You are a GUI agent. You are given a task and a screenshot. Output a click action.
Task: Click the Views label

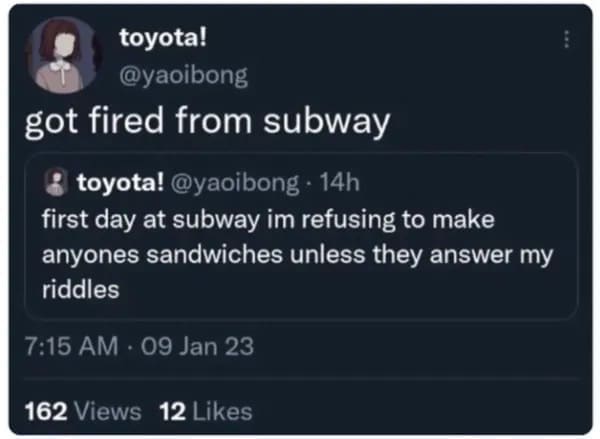point(105,410)
